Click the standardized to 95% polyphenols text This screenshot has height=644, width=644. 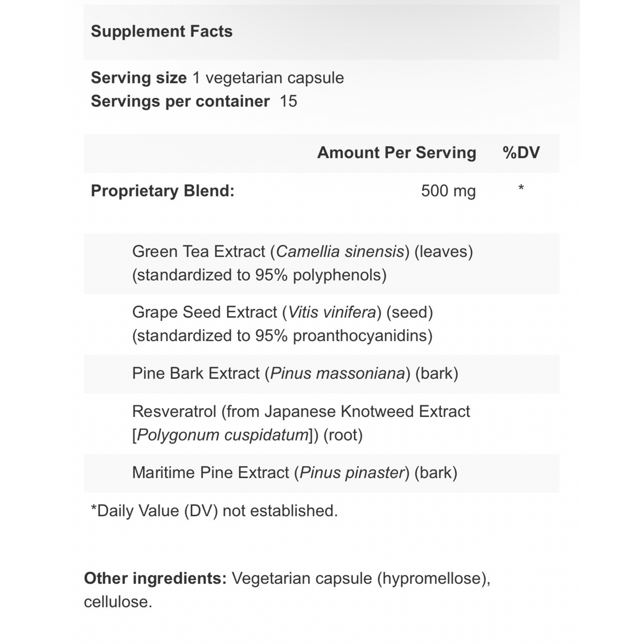(259, 275)
